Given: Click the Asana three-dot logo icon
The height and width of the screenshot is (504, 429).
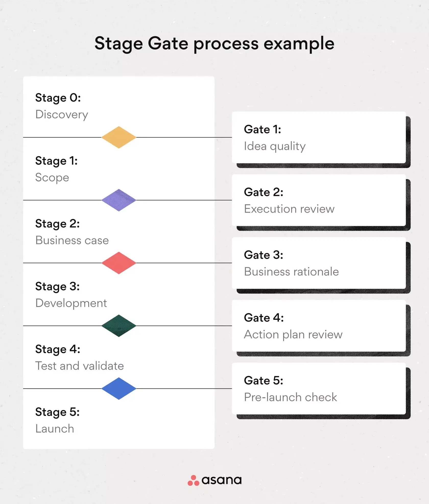Looking at the screenshot, I should (x=193, y=481).
